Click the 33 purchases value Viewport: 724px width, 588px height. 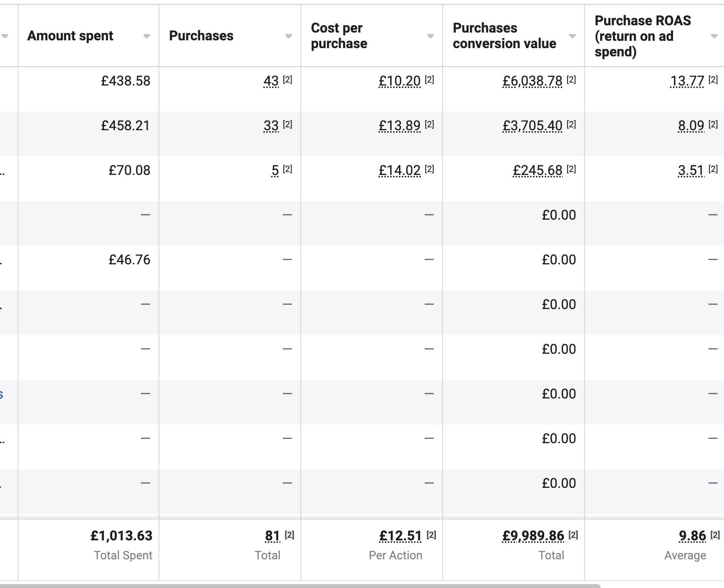271,126
